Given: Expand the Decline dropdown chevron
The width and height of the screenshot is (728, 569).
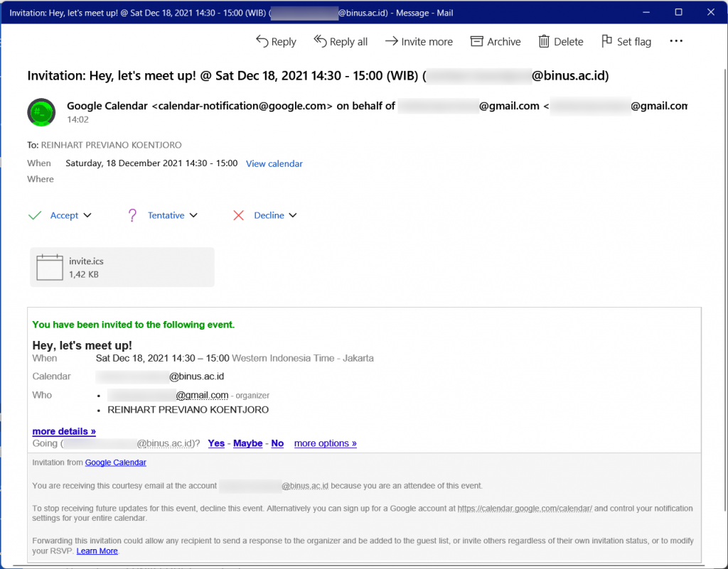Looking at the screenshot, I should [x=292, y=215].
